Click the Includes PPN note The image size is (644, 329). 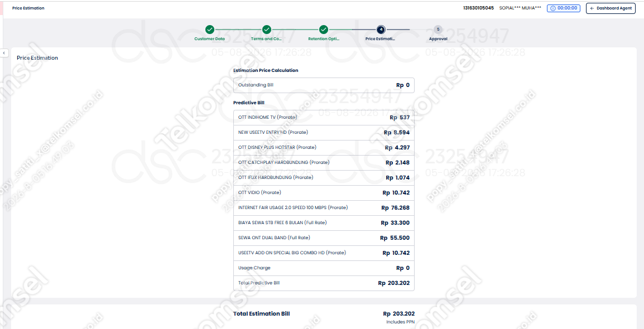401,322
